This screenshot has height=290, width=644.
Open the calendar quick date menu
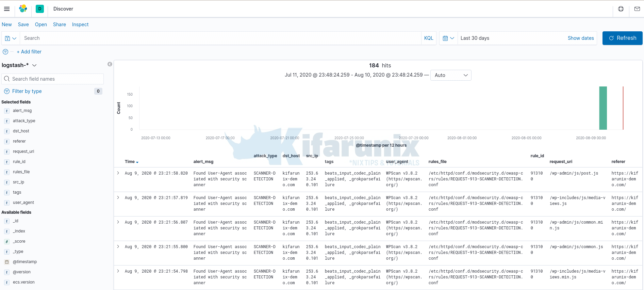pyautogui.click(x=448, y=38)
